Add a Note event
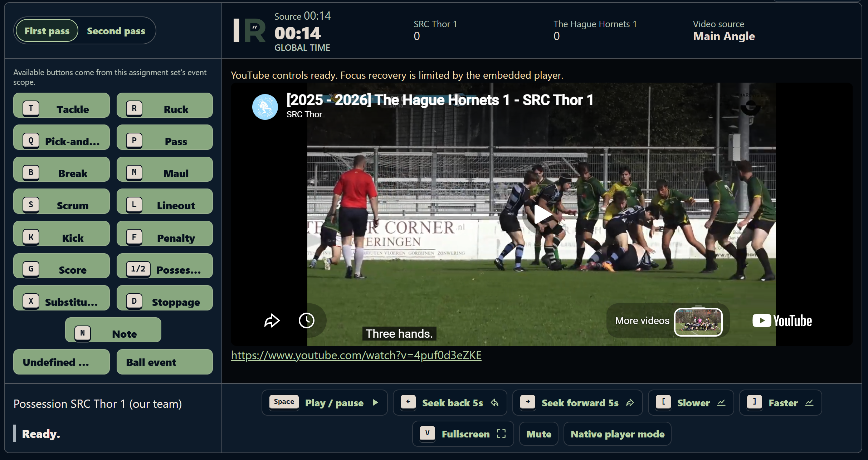 pos(113,330)
